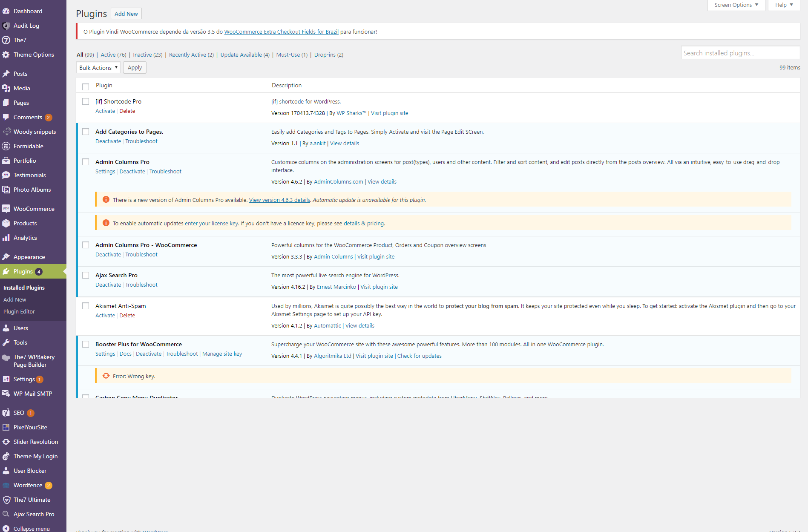Click the Portfolio icon
This screenshot has height=532, width=808.
point(6,161)
